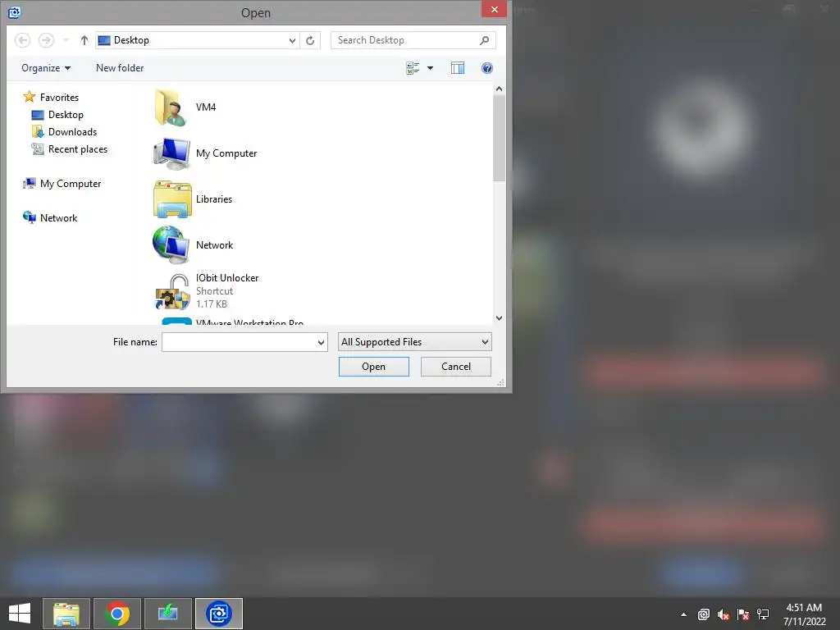Click the Open button
Screen dimensions: 840x630
373,367
